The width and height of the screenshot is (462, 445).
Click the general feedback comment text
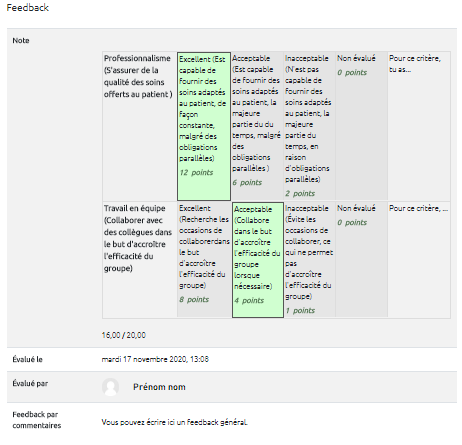tap(174, 422)
